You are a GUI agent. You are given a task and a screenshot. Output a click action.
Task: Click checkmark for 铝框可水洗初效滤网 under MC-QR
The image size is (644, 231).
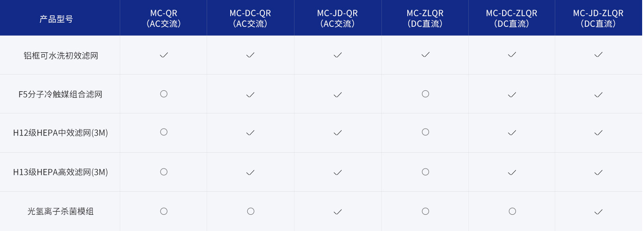[x=164, y=55]
